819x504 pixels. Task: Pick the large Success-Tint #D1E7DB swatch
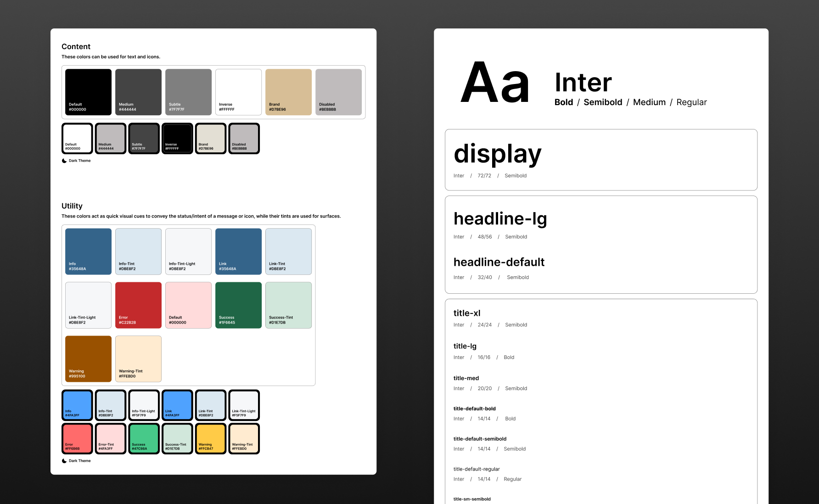coord(288,305)
